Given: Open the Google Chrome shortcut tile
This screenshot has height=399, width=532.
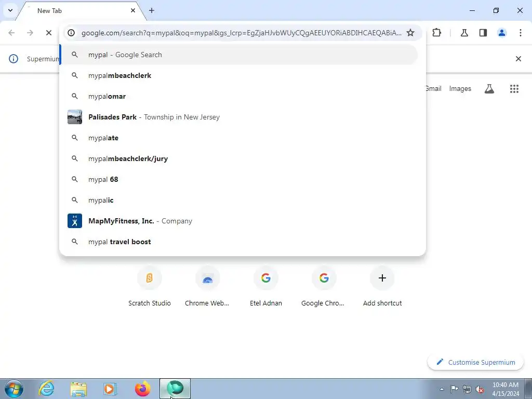Looking at the screenshot, I should click(x=323, y=287).
